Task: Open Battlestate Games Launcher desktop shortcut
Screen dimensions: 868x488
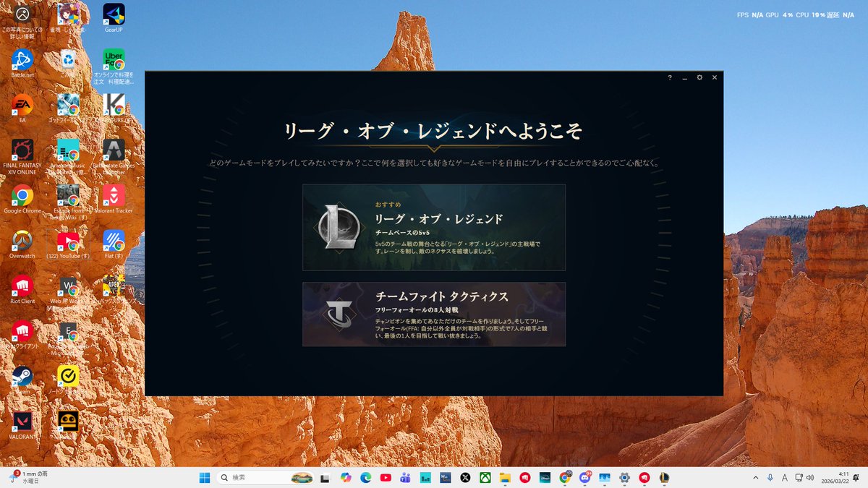Action: tap(114, 157)
